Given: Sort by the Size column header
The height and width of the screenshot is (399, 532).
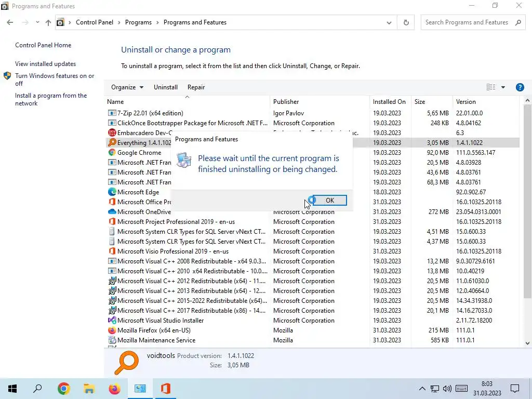Looking at the screenshot, I should [x=432, y=101].
